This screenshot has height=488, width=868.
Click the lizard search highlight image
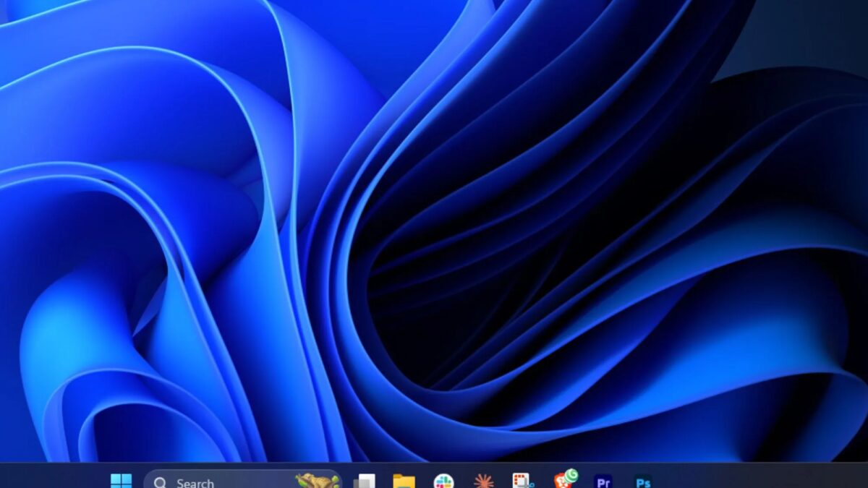click(x=317, y=481)
